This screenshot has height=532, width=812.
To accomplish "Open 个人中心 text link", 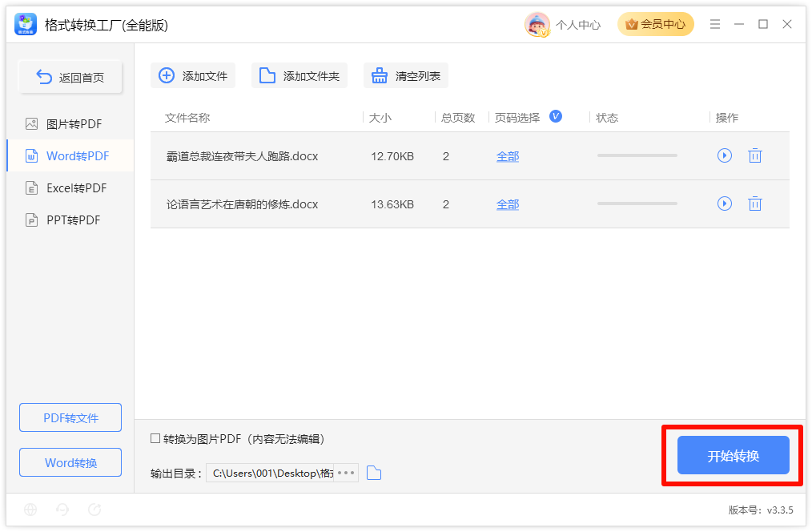I will point(578,25).
